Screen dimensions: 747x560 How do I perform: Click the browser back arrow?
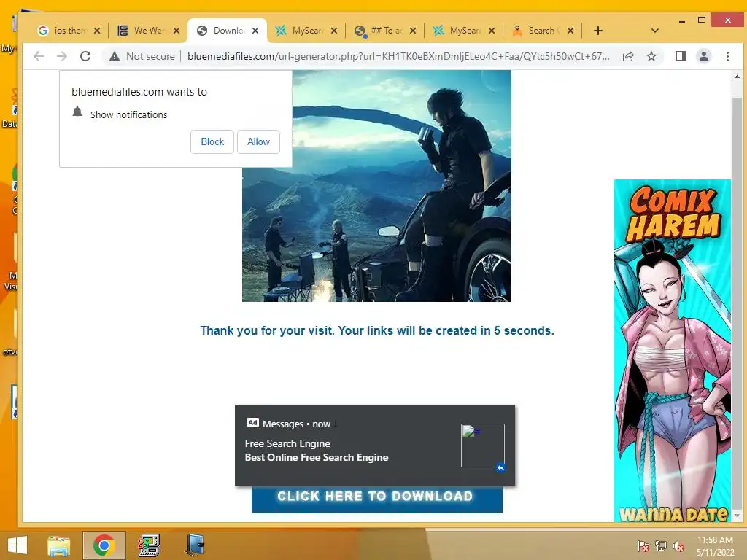[x=39, y=56]
